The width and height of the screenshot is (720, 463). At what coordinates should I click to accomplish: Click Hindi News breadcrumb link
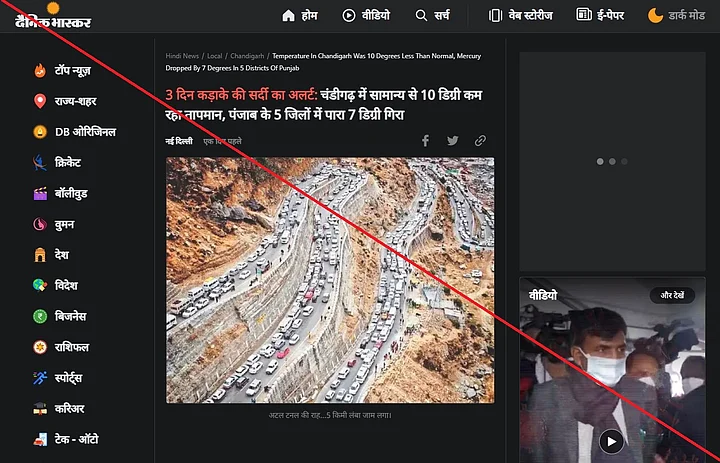click(x=183, y=54)
